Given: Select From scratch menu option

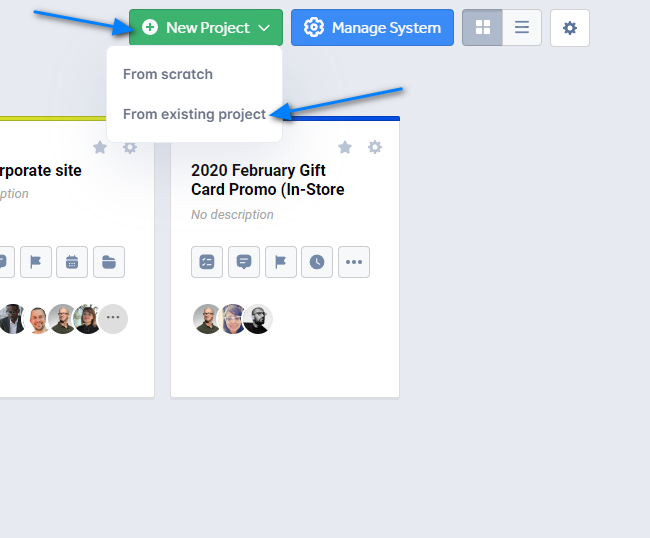Looking at the screenshot, I should click(168, 74).
